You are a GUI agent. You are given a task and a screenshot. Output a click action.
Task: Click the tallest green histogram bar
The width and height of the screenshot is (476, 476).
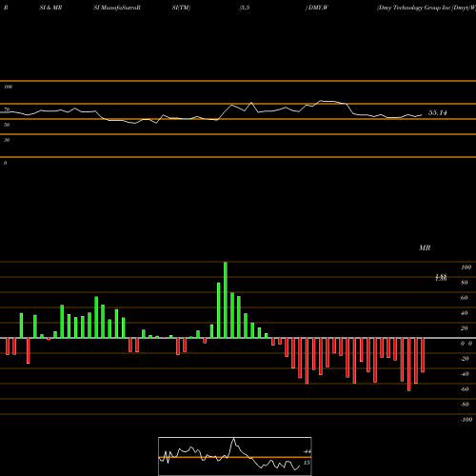click(226, 300)
